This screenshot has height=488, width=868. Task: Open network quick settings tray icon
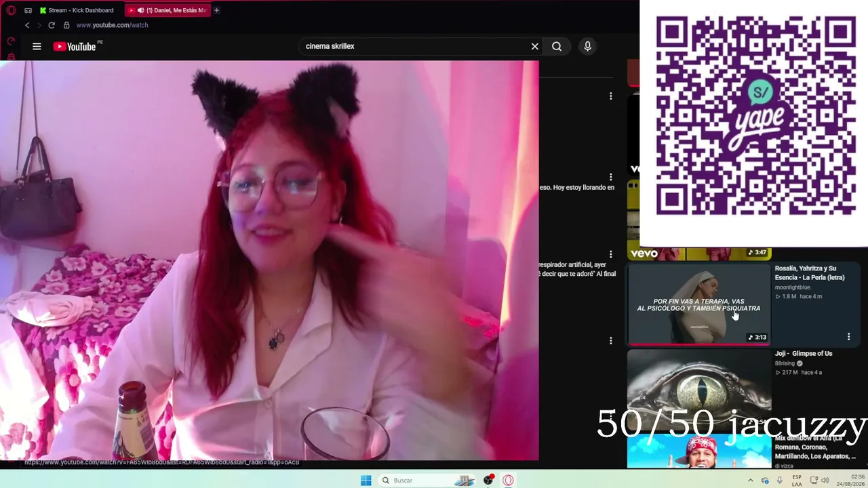tap(813, 481)
